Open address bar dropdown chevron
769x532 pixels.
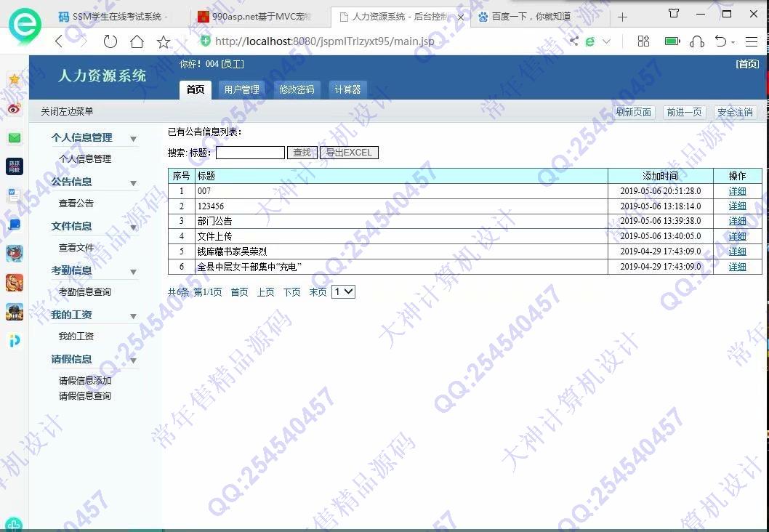pos(607,41)
